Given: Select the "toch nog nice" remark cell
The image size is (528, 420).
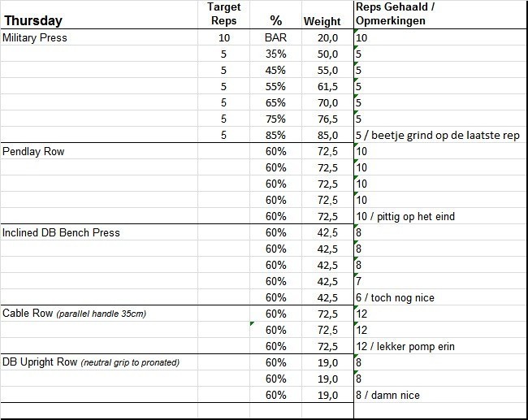Looking at the screenshot, I should (x=395, y=297).
